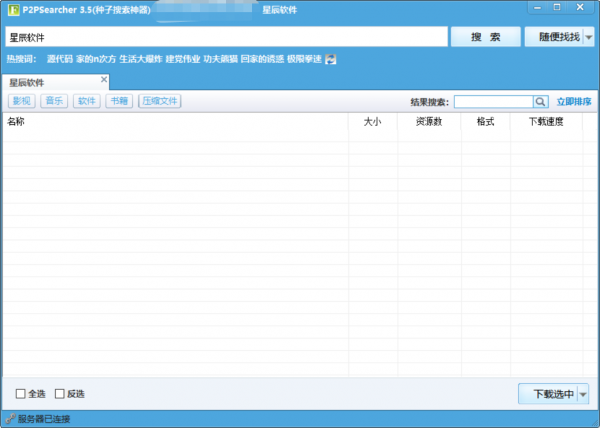Click hot word 源代码

60,59
